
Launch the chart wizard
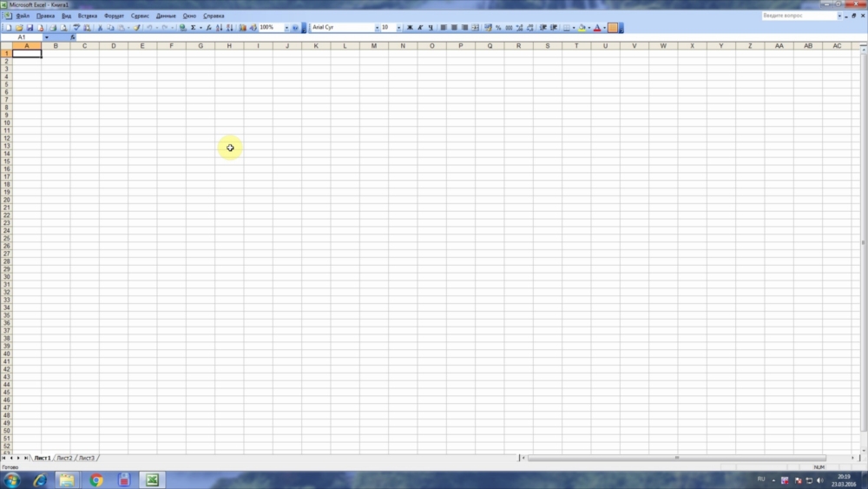(x=242, y=28)
